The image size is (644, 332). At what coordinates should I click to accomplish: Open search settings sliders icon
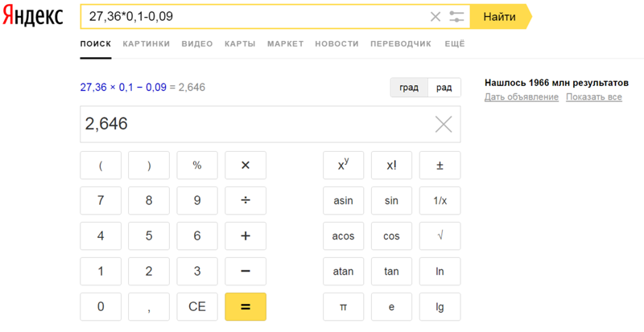coord(457,17)
